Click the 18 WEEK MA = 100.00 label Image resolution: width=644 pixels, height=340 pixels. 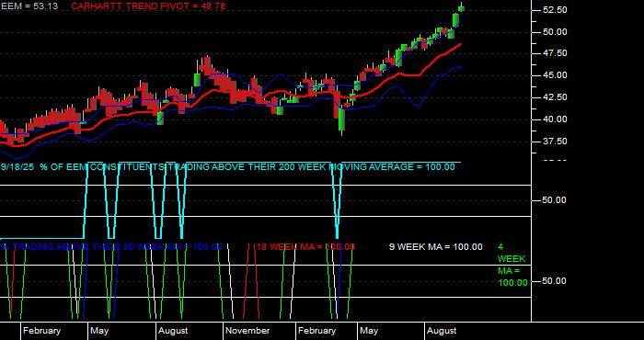pos(305,247)
